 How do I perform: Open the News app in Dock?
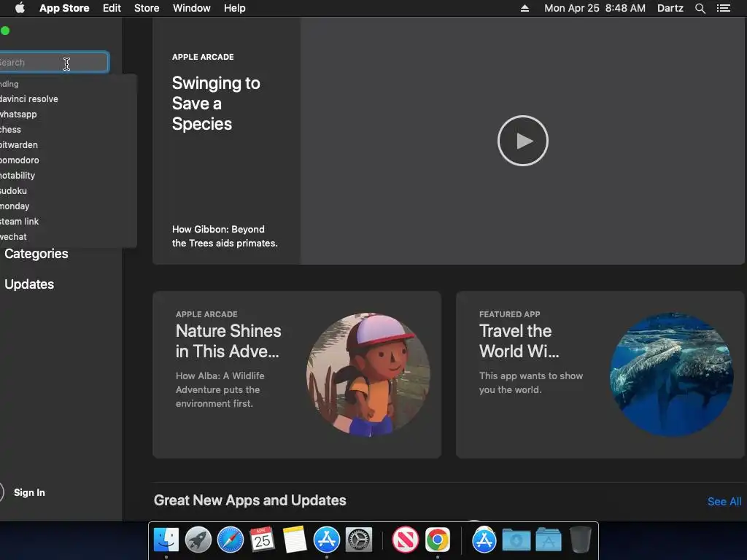(x=406, y=540)
